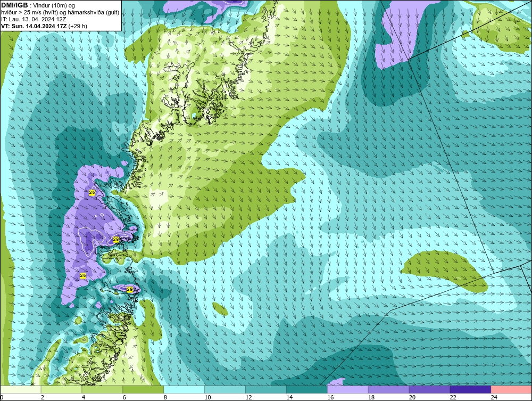Click the 2–4 m/s light green legend swatch
The image size is (532, 401).
[x=61, y=389]
